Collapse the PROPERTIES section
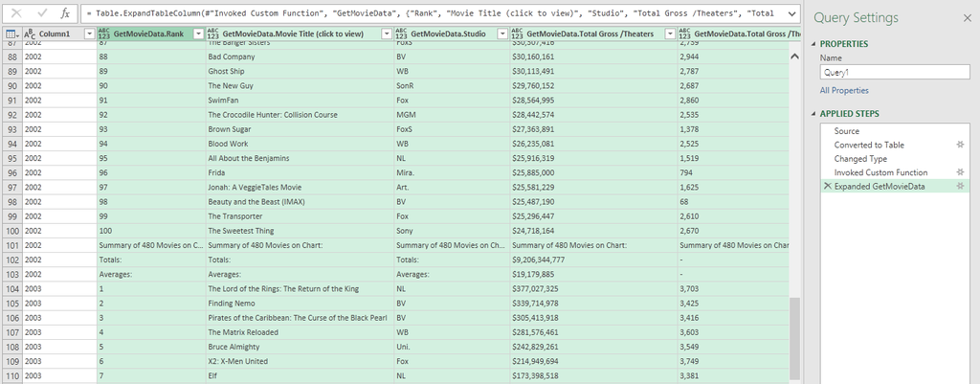980x384 pixels. click(x=813, y=44)
